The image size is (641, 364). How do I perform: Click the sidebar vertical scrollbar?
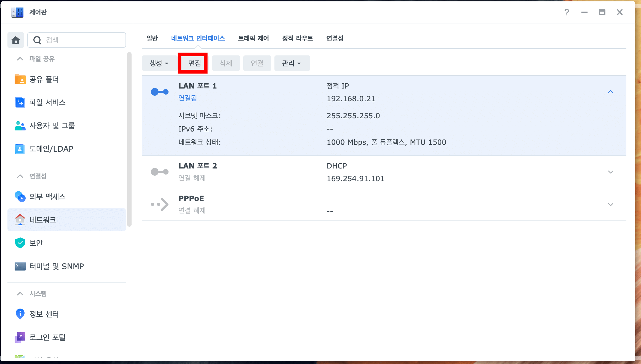point(129,139)
